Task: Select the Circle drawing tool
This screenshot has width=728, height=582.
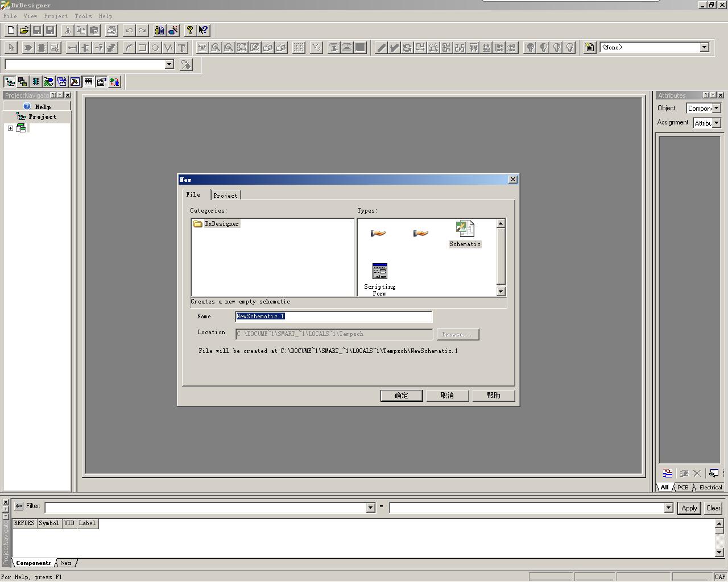Action: [x=155, y=48]
